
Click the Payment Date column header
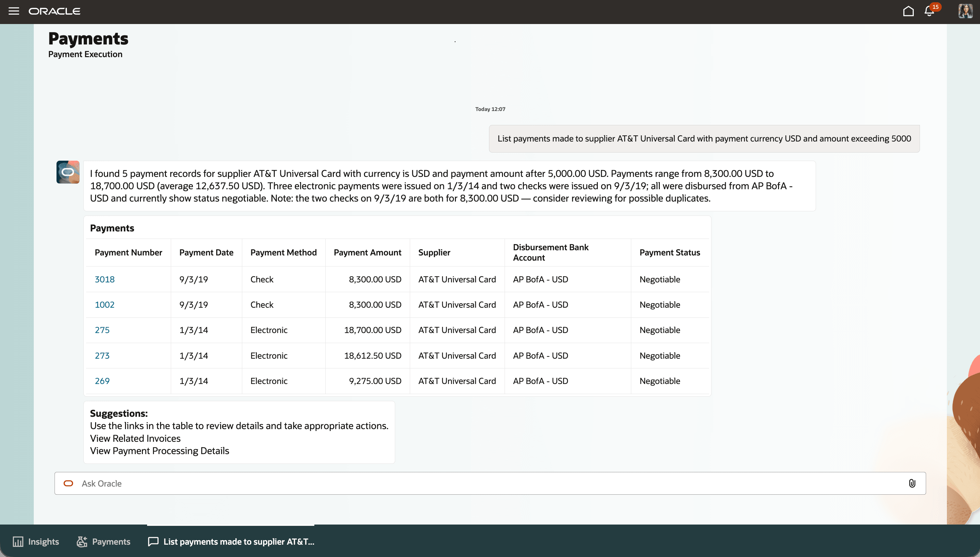point(206,253)
